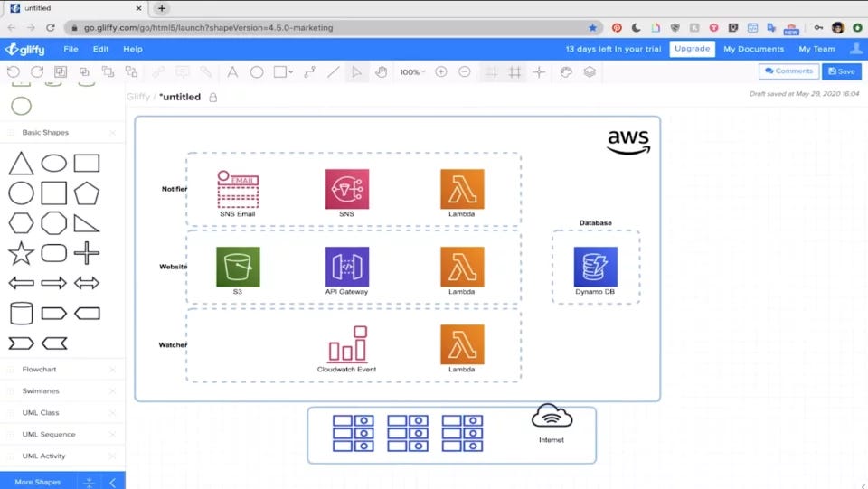The width and height of the screenshot is (868, 489).
Task: Pick the right triangle shape
Action: [x=87, y=223]
